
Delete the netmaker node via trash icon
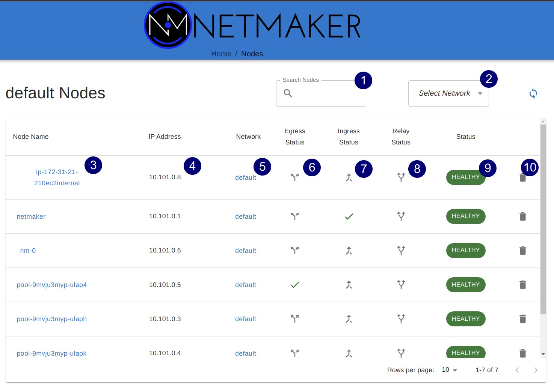pos(522,216)
